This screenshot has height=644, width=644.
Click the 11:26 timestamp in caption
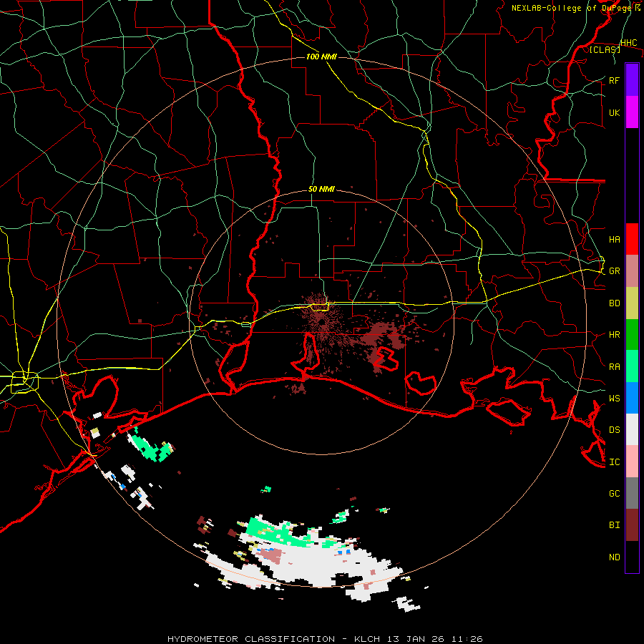click(467, 639)
